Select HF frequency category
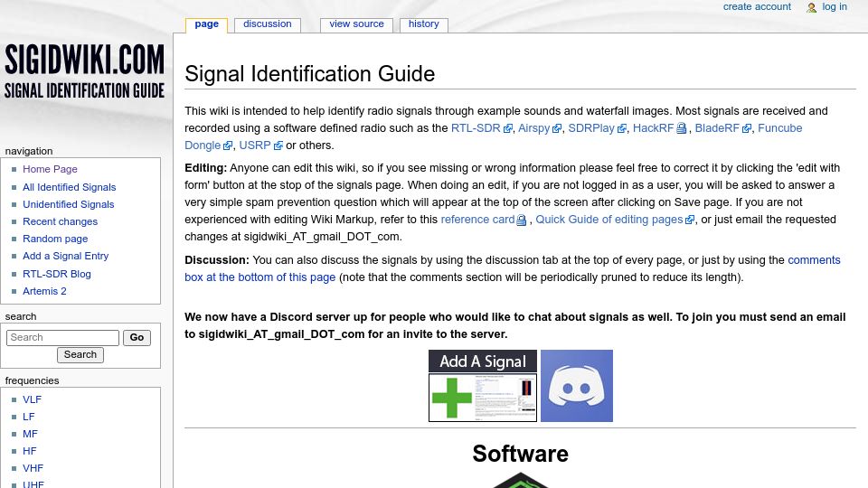 point(29,451)
